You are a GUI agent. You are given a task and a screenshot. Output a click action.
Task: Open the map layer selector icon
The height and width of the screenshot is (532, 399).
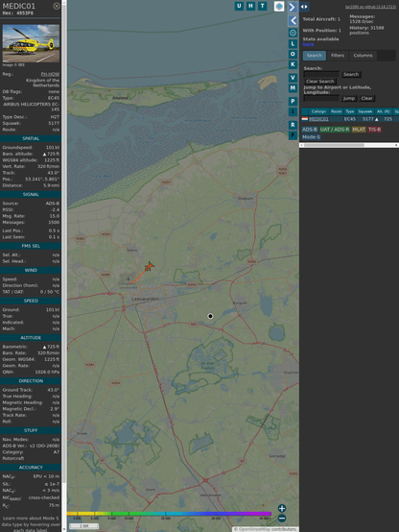click(x=279, y=6)
